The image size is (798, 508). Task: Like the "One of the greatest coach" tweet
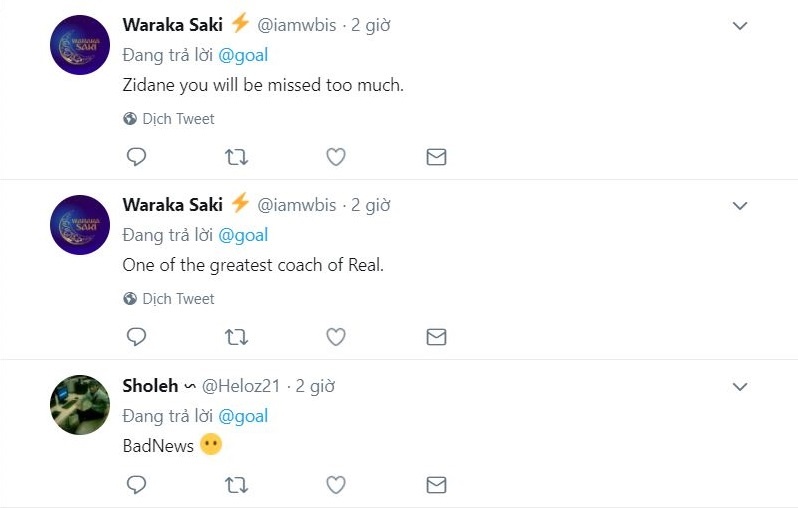[336, 337]
